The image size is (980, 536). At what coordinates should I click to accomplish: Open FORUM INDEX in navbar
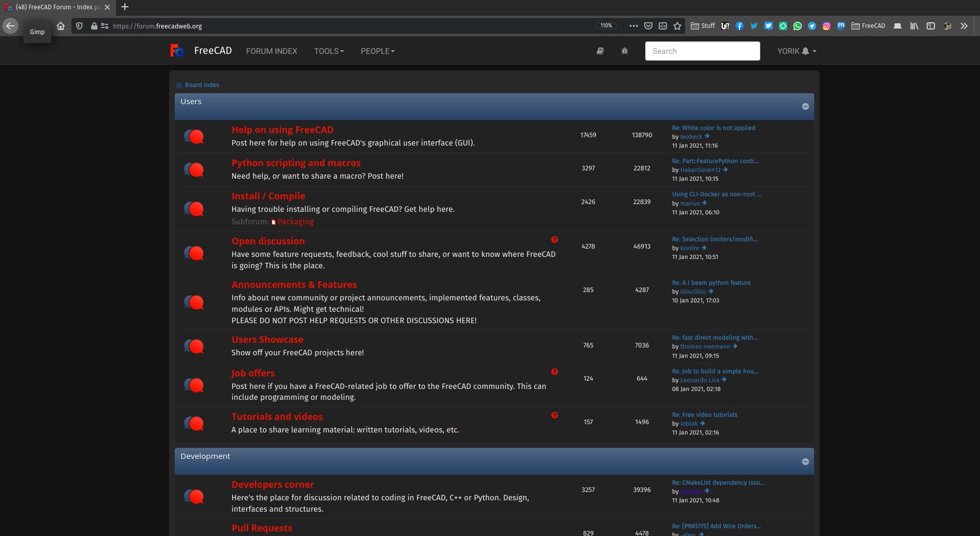(x=272, y=51)
